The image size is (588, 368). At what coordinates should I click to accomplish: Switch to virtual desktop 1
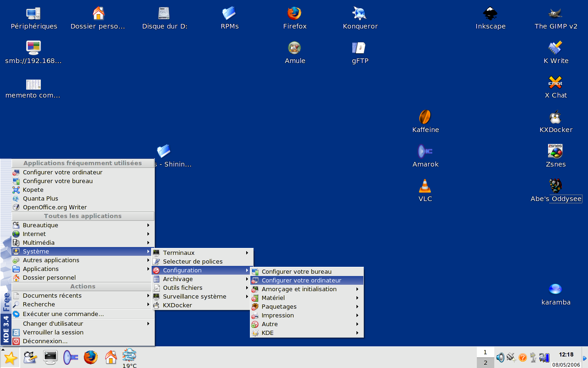click(x=485, y=353)
